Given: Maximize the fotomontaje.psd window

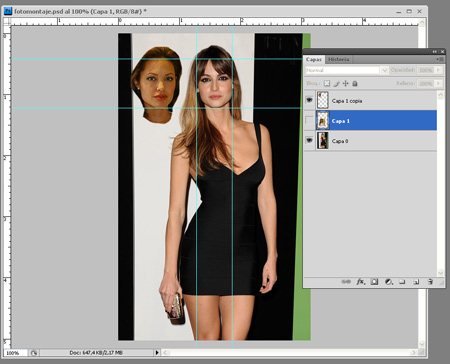Looking at the screenshot, I should (x=409, y=11).
